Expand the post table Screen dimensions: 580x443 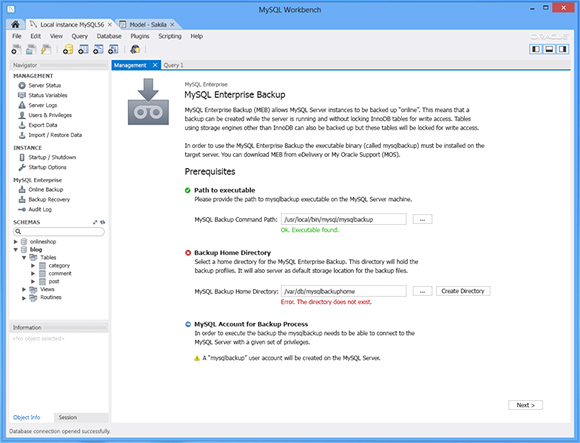click(33, 282)
